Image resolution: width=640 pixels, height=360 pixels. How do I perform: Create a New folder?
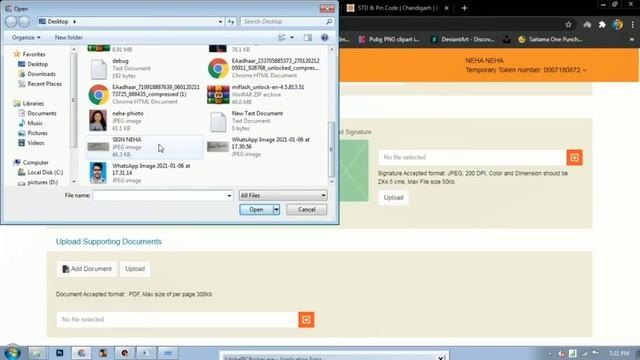click(69, 38)
